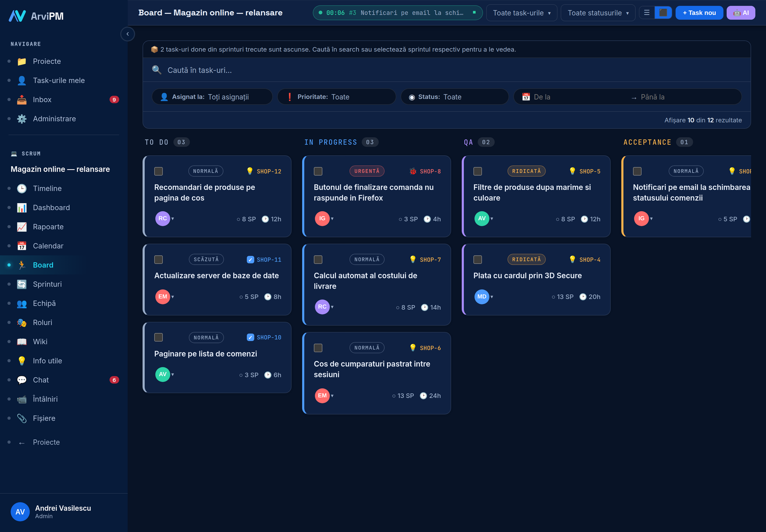766x532 pixels.
Task: Click the calendar icon in date filter
Action: [x=526, y=97]
